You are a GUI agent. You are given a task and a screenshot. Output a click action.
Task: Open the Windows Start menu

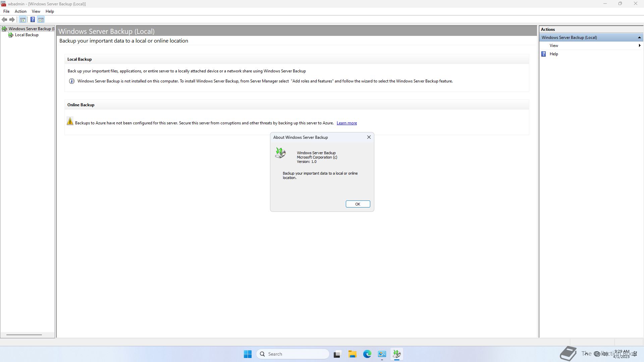(x=248, y=354)
